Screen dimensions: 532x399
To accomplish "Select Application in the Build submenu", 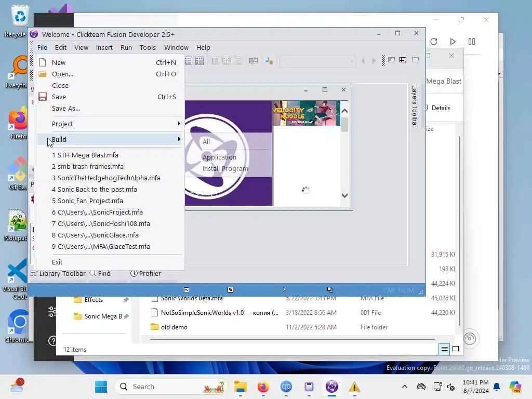I will pos(219,157).
